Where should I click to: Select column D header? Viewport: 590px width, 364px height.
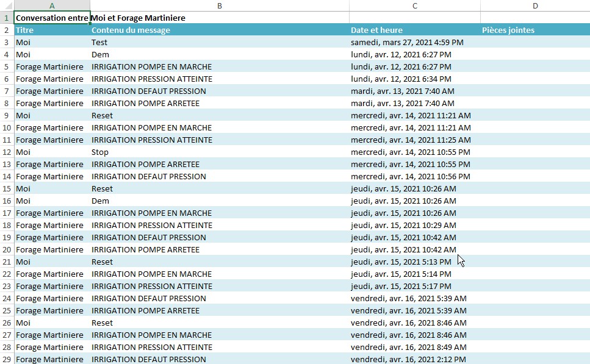(x=535, y=5)
